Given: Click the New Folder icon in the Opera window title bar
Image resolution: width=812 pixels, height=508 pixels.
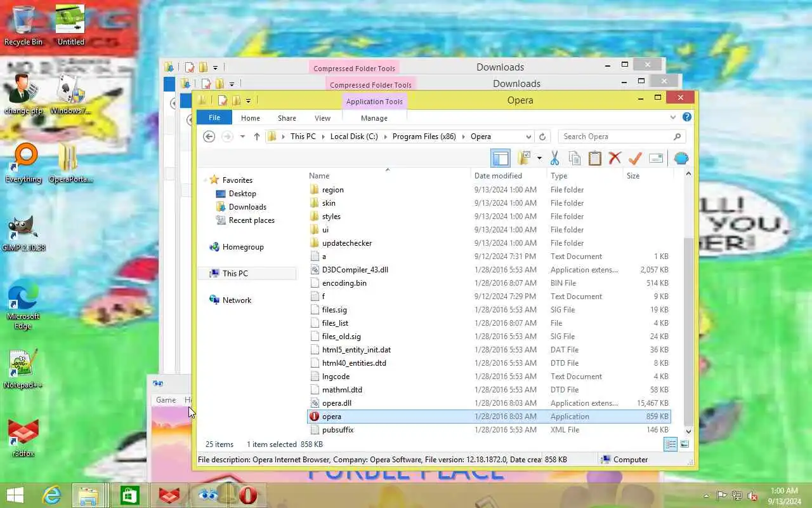Looking at the screenshot, I should coord(237,100).
